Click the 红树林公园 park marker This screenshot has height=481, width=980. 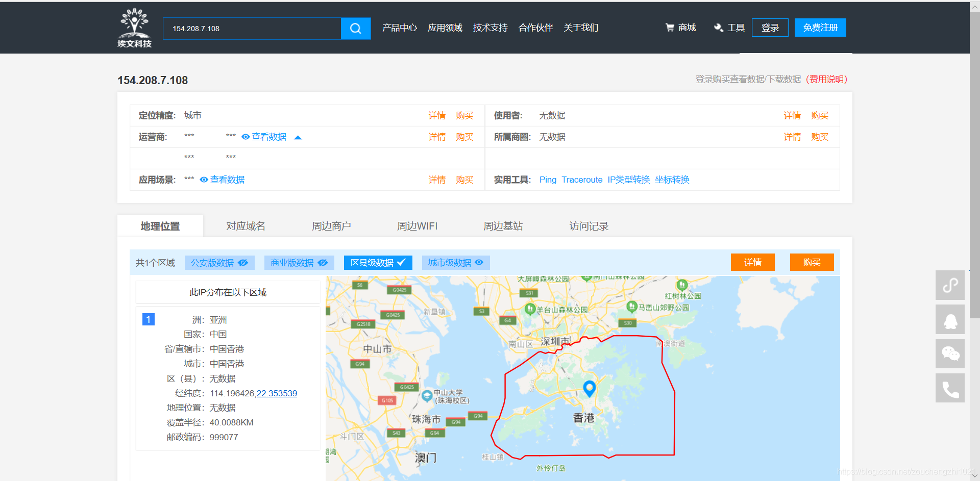[x=682, y=285]
